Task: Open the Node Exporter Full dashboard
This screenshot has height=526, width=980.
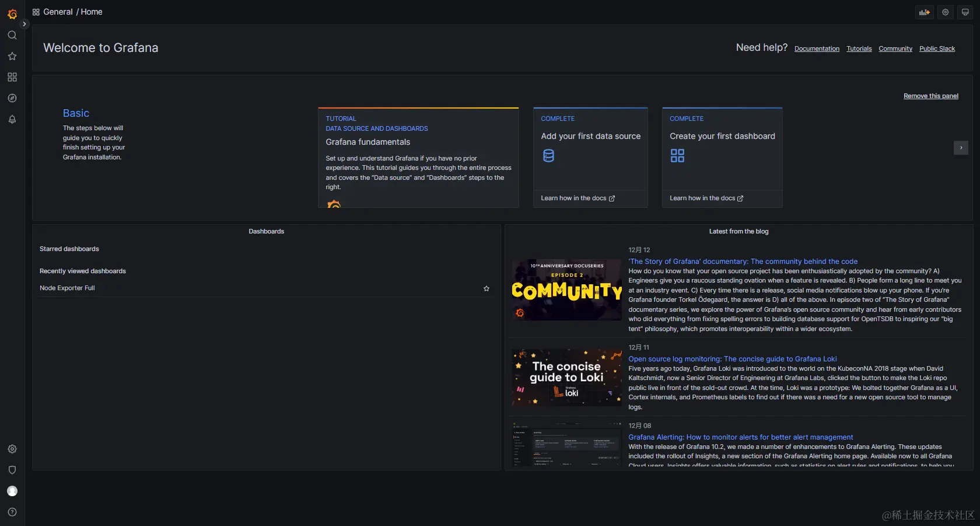Action: pyautogui.click(x=67, y=288)
